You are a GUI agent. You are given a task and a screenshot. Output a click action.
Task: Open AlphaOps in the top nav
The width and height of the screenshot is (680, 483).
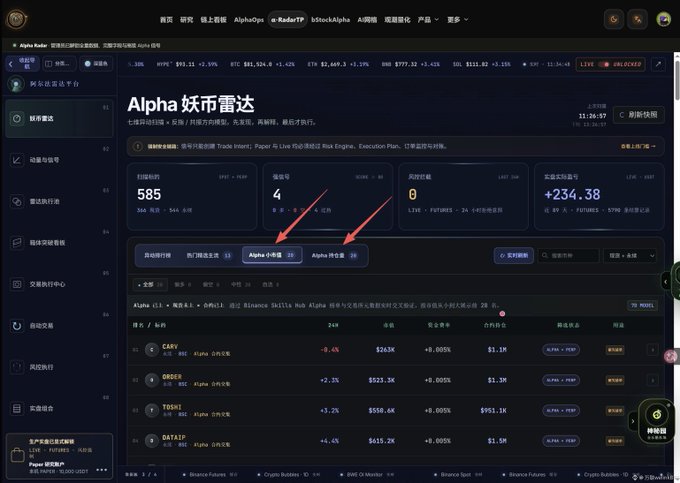[x=248, y=20]
